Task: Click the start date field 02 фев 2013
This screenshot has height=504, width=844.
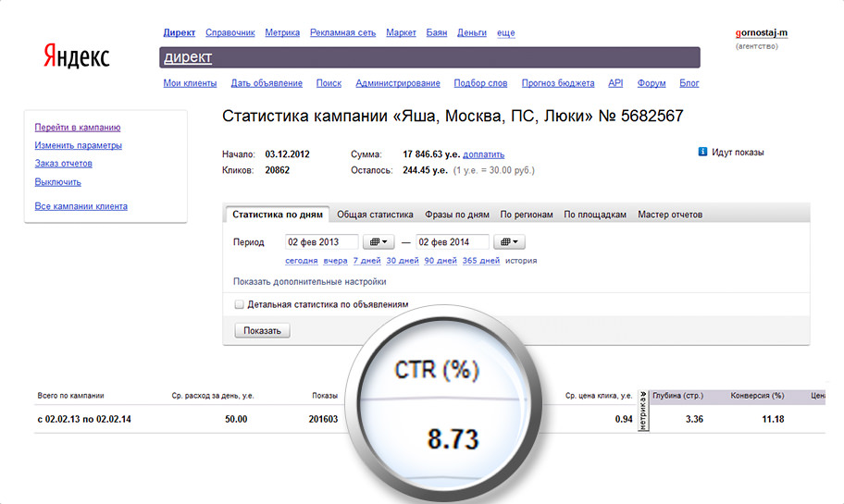Action: tap(321, 242)
